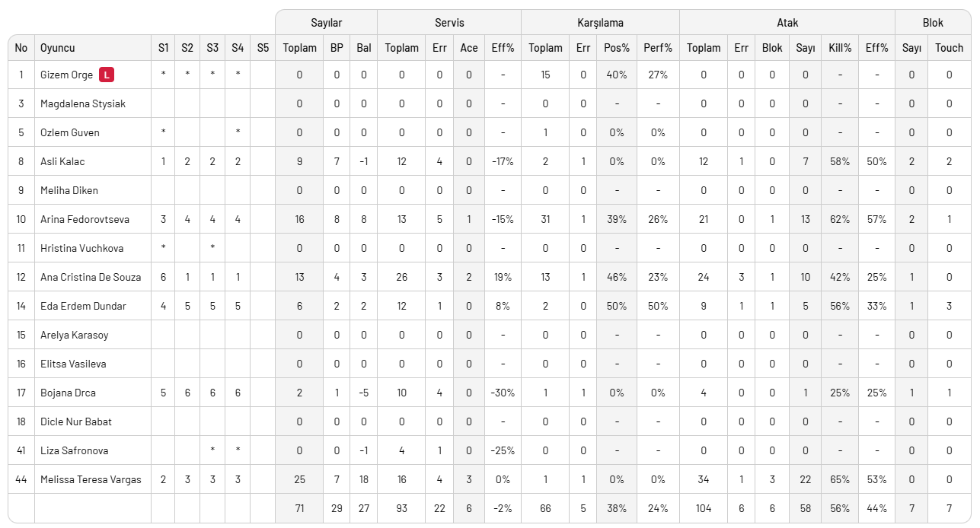
Task: Click the red L libero badge
Action: [107, 75]
